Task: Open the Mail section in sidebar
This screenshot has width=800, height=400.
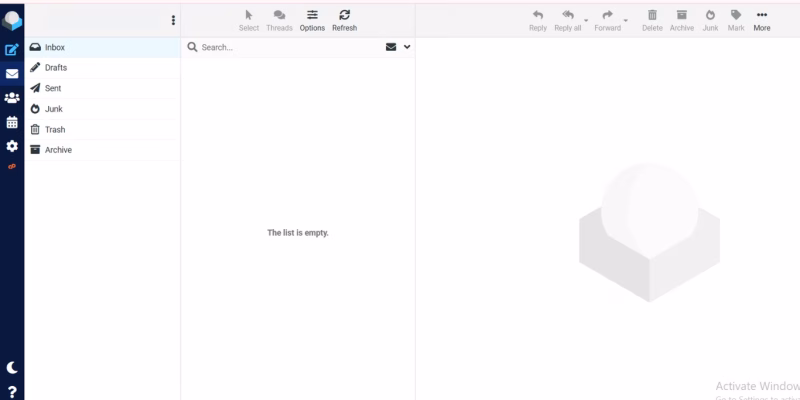Action: click(x=12, y=73)
